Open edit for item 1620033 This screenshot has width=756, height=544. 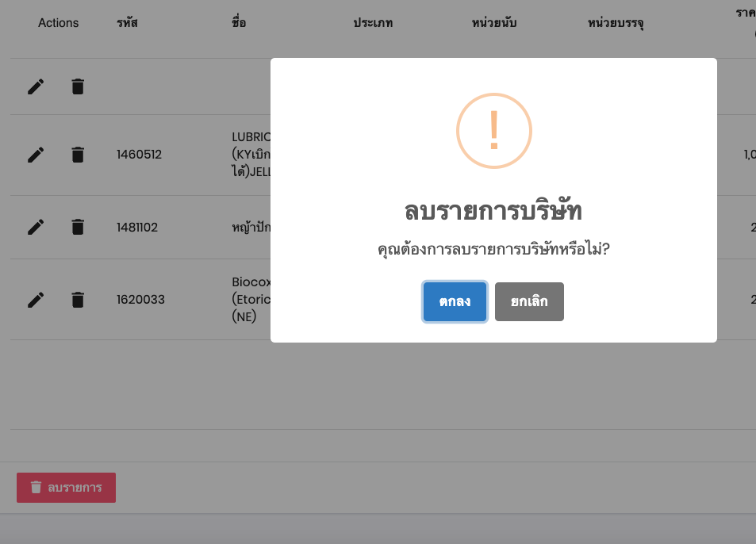click(36, 300)
